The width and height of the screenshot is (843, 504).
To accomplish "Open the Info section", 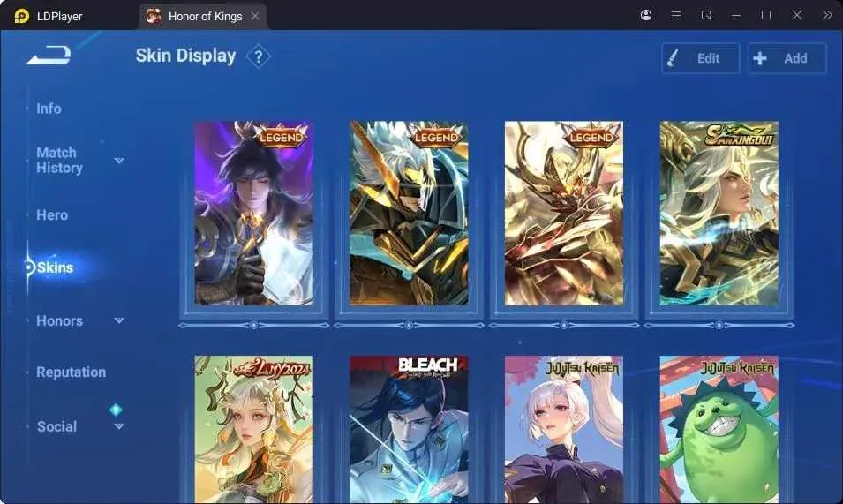I will pos(49,109).
